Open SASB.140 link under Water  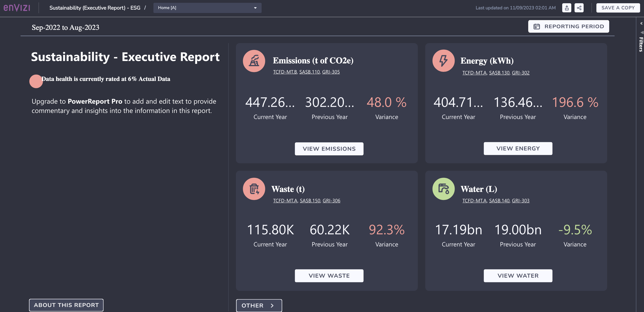pos(499,201)
